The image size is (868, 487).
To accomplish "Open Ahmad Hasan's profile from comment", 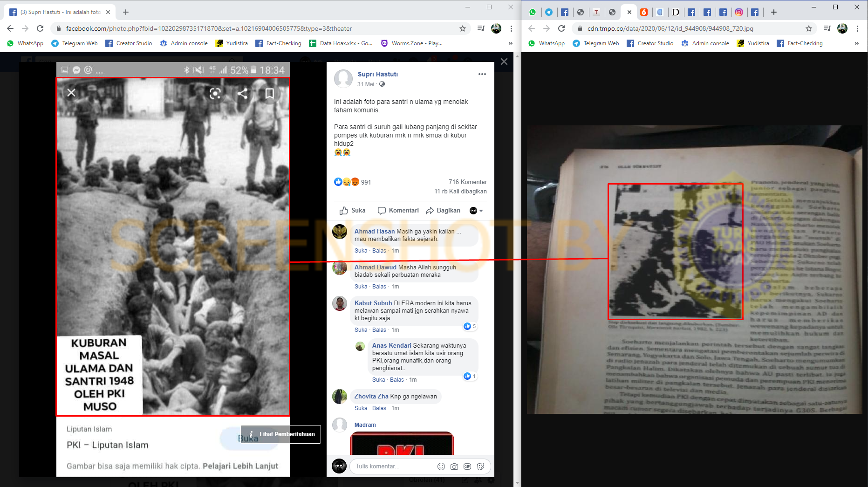I will click(375, 231).
